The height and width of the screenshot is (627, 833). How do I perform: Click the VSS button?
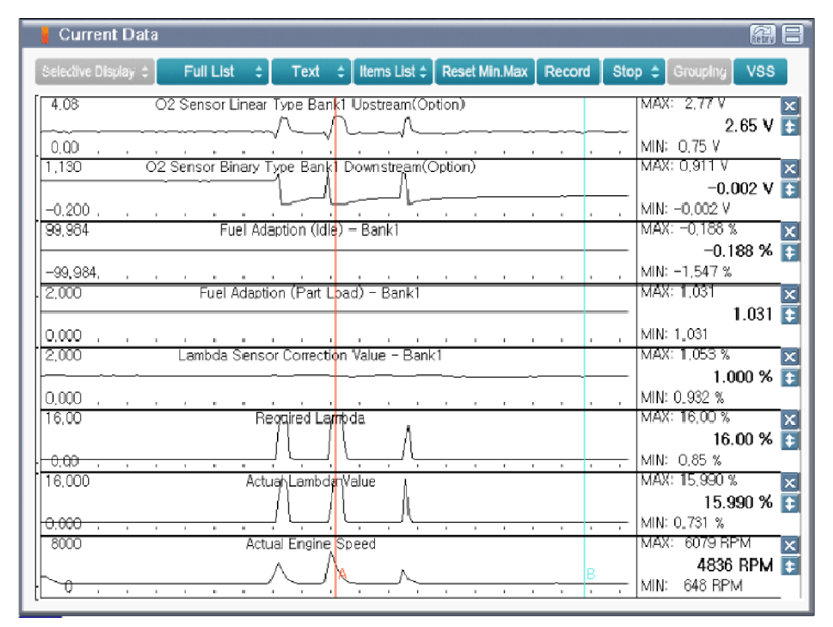point(760,72)
